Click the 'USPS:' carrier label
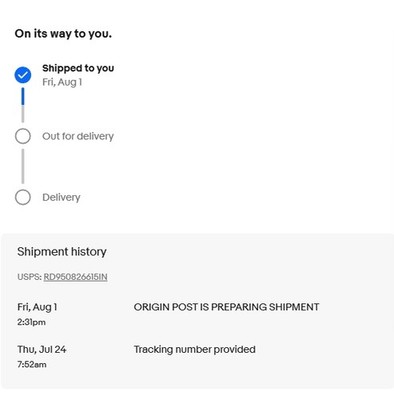Screen dimensions: 394x400 tap(29, 277)
